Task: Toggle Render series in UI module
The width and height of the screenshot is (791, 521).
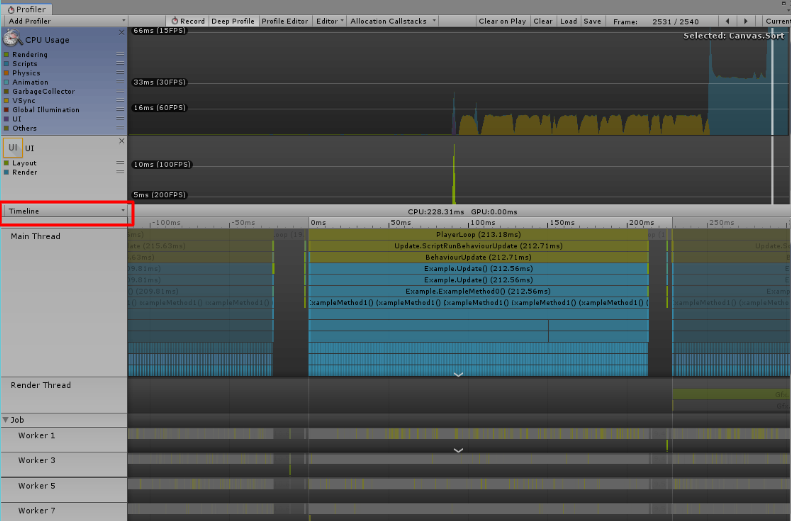Action: coord(7,172)
